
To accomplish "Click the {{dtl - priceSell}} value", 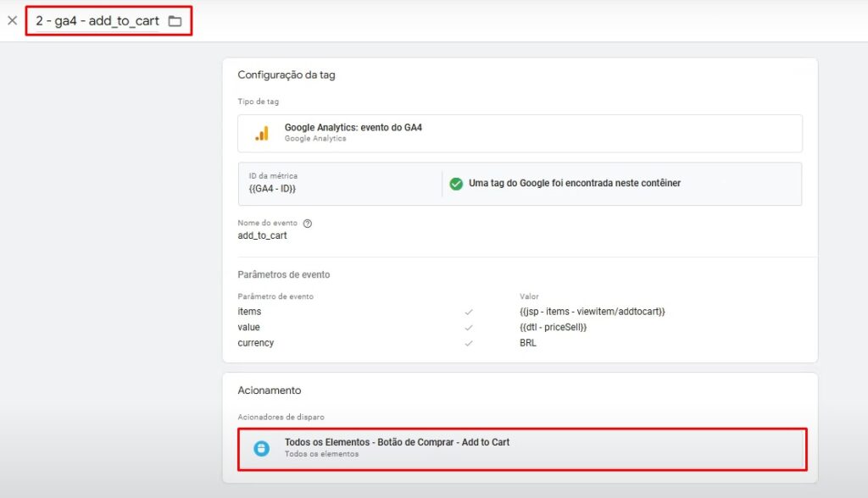I will [553, 327].
